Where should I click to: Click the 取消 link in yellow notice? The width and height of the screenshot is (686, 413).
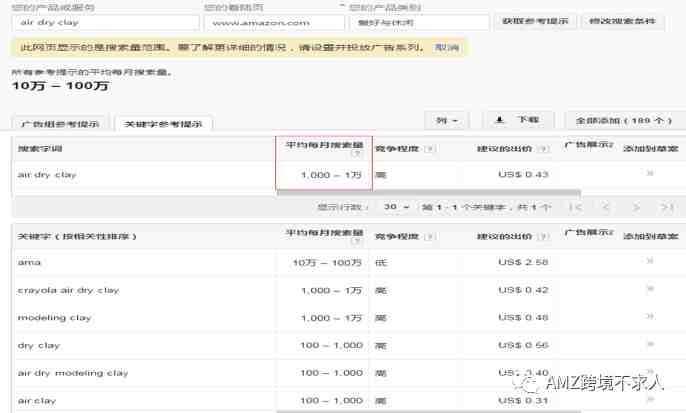coord(447,47)
